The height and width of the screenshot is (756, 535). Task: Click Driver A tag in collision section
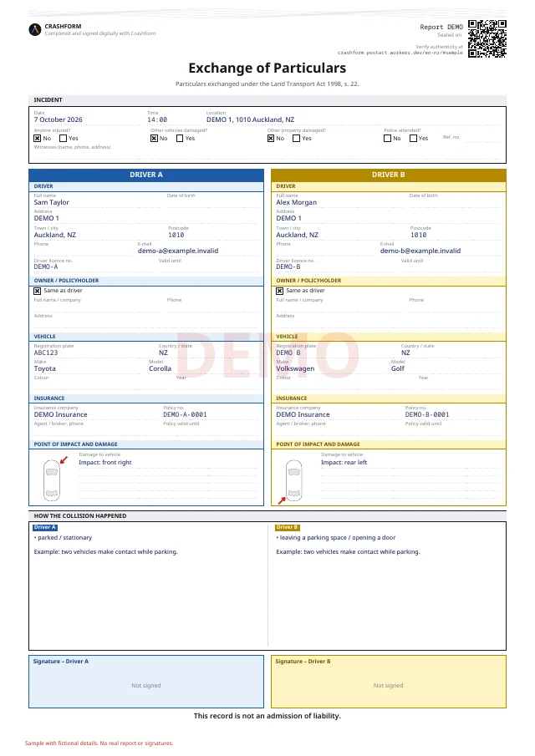(45, 527)
